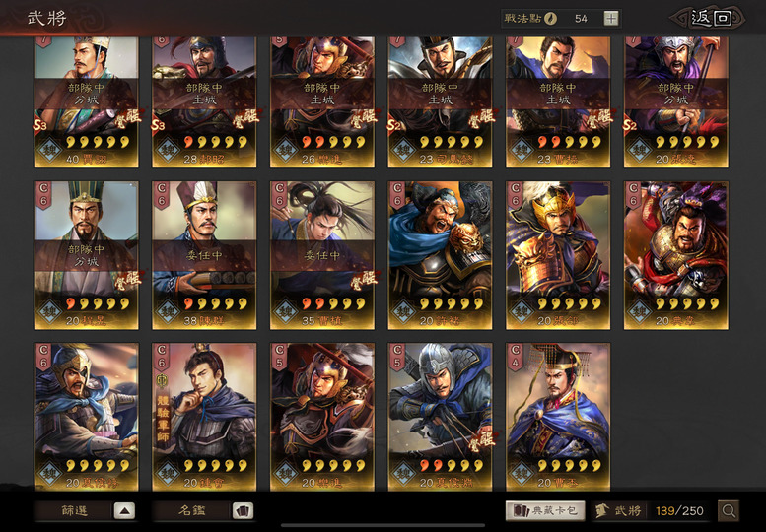Click the 返回 back button
The height and width of the screenshot is (532, 766).
pos(711,19)
